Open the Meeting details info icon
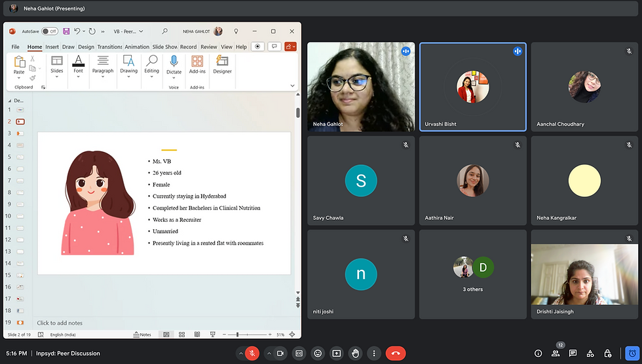This screenshot has width=642, height=364. pos(538,354)
